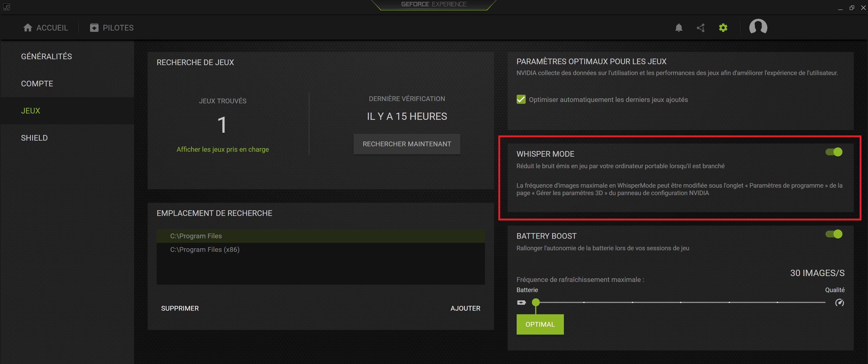Click the 30 IMAGES/S value

coord(817,273)
